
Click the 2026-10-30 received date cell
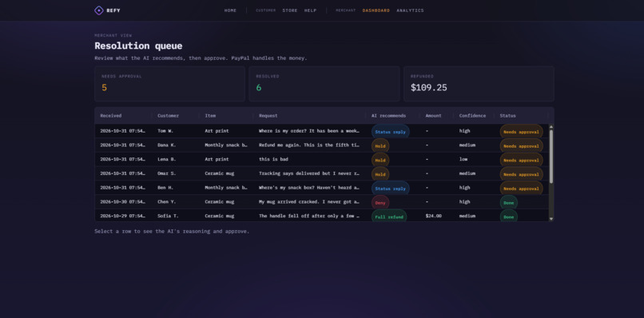(x=122, y=201)
